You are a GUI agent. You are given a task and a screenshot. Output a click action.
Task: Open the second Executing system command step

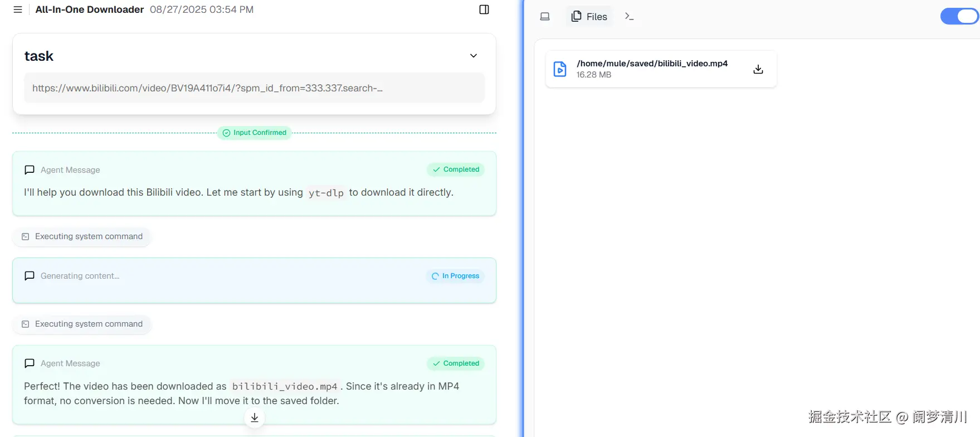[82, 324]
